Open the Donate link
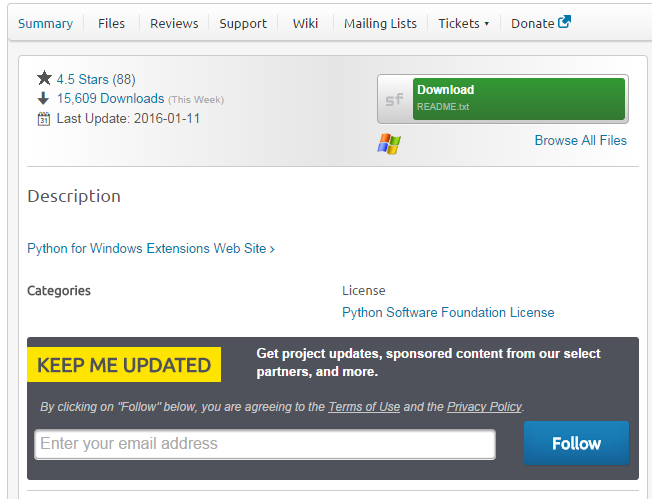Image resolution: width=652 pixels, height=499 pixels. (x=533, y=24)
